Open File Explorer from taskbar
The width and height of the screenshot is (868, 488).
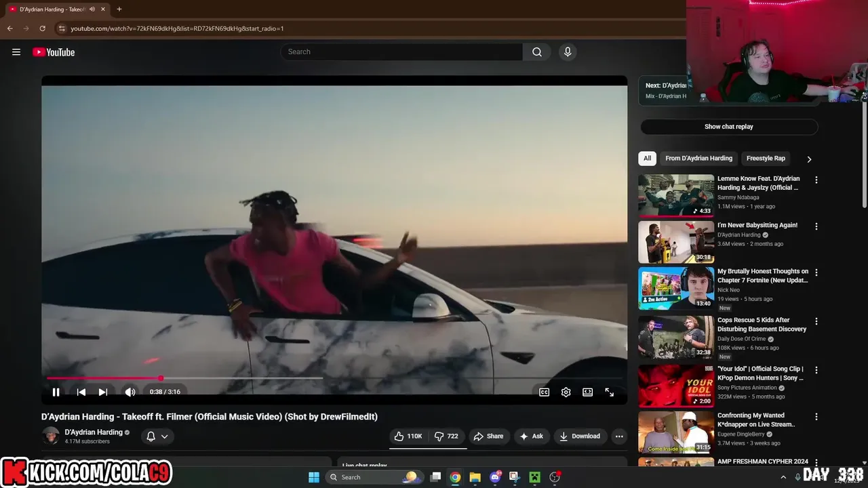tap(475, 477)
